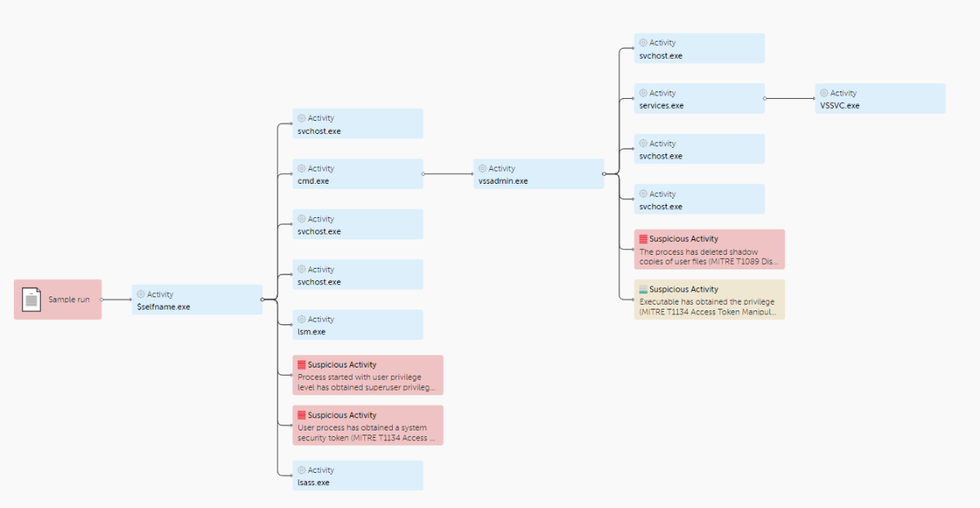Screen dimensions: 980x508
Task: Click the Sample run document icon
Action: click(x=32, y=299)
